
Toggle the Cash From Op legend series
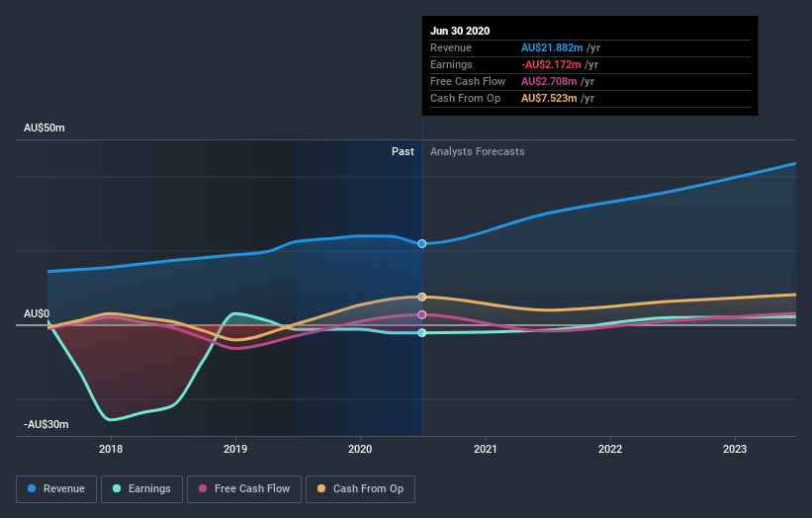tap(360, 489)
